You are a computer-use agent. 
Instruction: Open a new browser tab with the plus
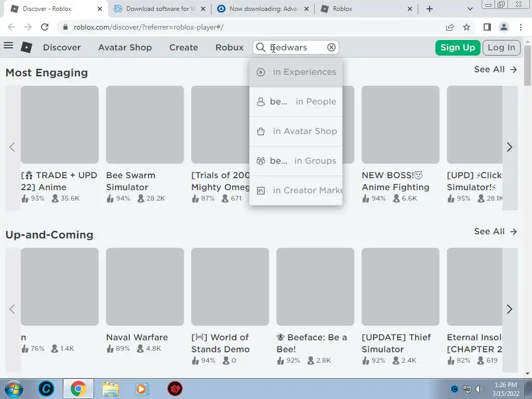[430, 9]
